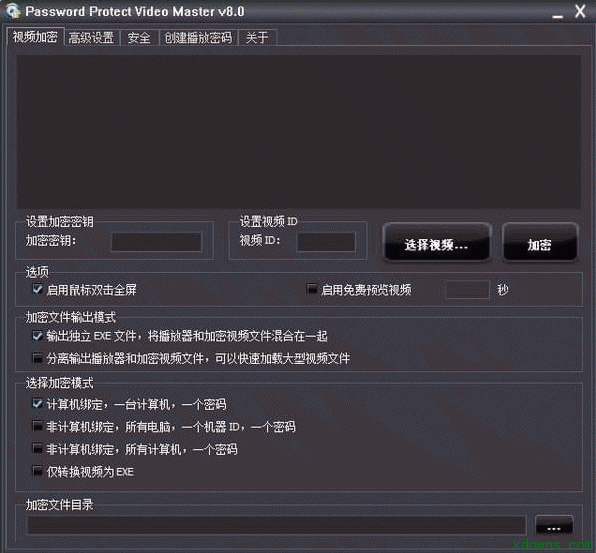
Task: Open the 创建播放密码 tab
Action: tap(198, 38)
